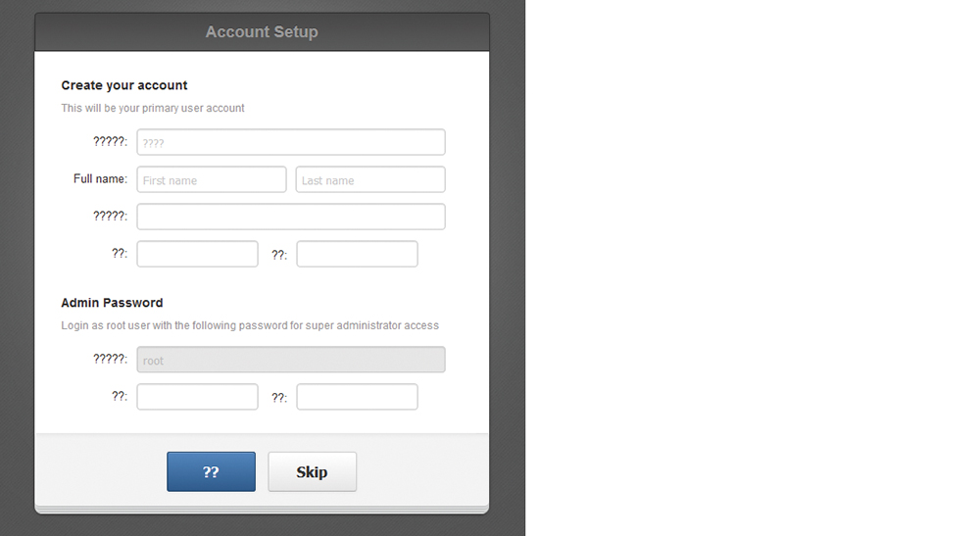Select the left ?? field under Admin Password

coord(197,397)
